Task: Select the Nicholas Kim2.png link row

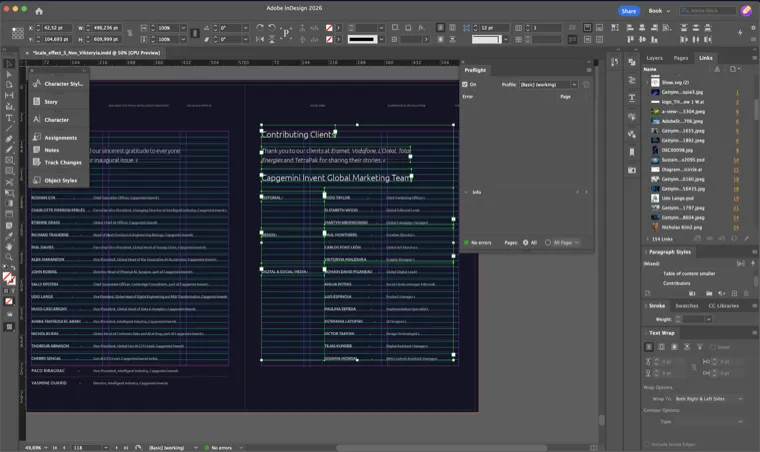Action: pos(696,227)
